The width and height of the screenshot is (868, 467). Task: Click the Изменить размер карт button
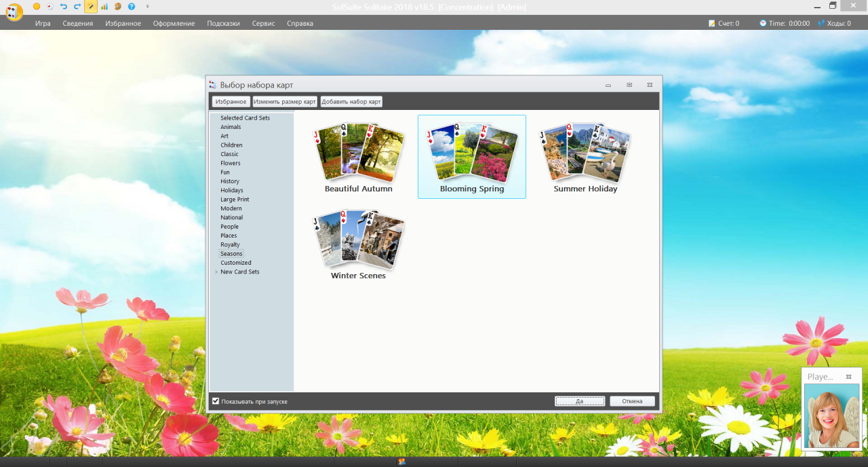(285, 102)
